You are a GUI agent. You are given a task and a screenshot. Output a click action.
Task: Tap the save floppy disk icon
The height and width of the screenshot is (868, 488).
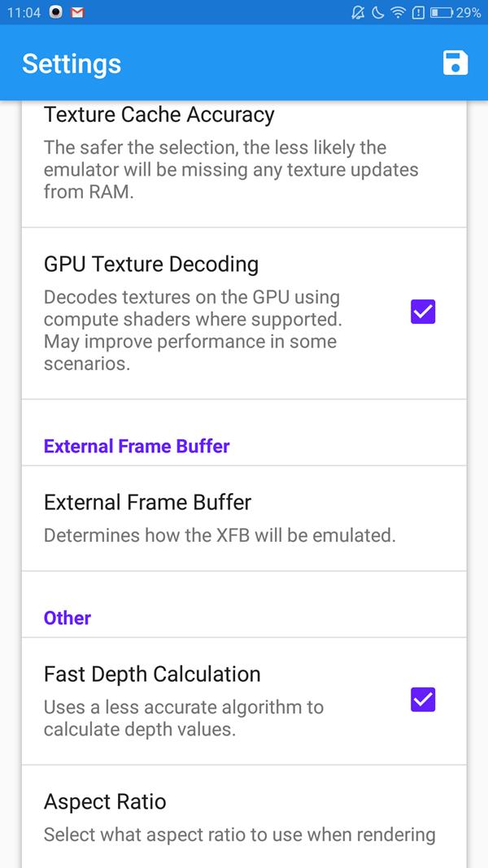[x=455, y=63]
